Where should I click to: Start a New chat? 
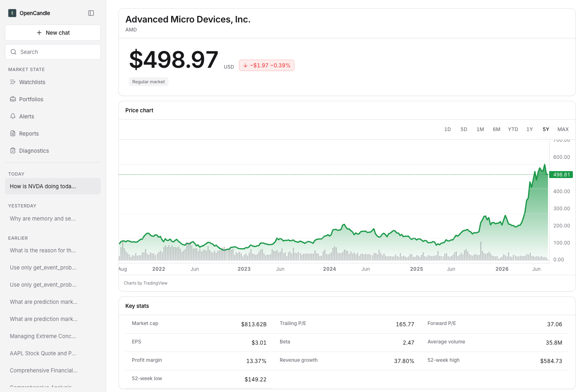coord(53,33)
